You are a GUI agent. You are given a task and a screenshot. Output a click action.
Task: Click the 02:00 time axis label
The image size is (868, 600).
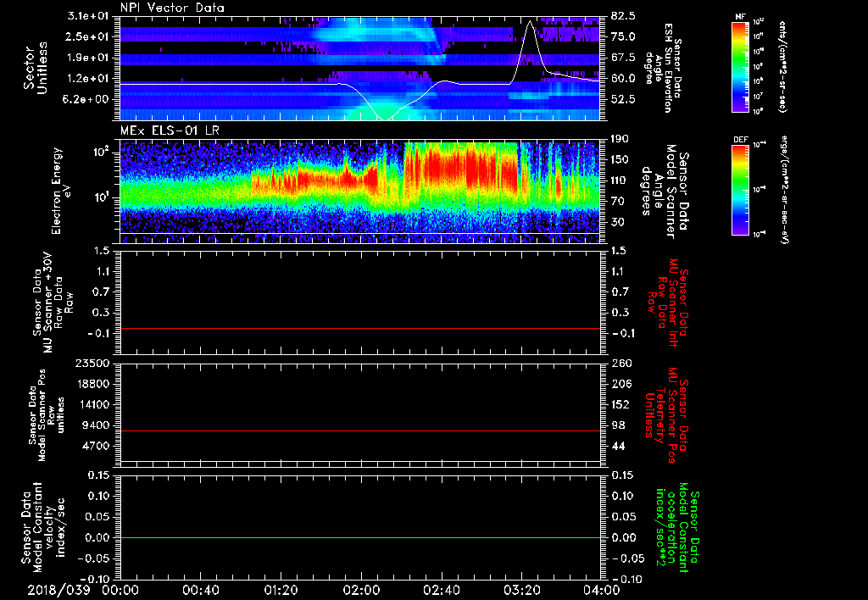pyautogui.click(x=360, y=590)
